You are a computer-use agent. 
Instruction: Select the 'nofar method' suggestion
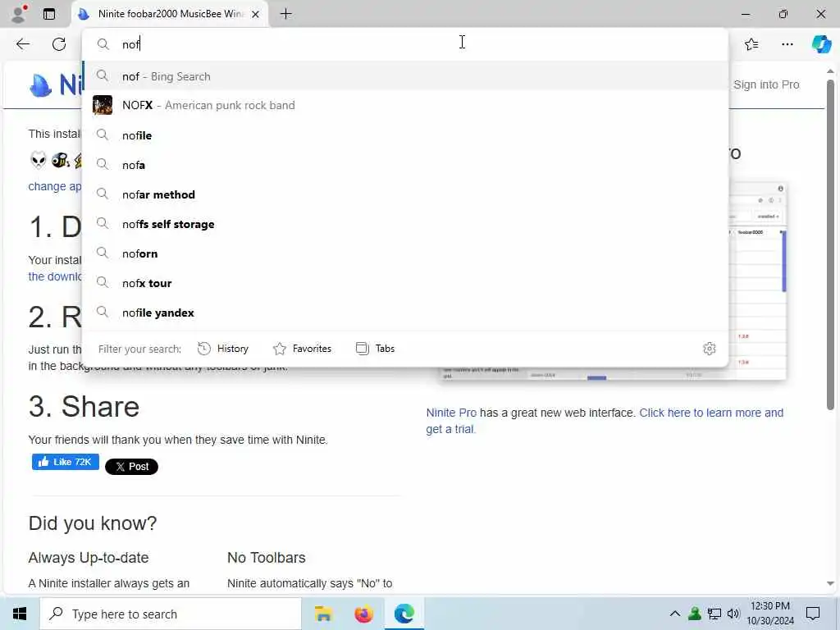click(x=404, y=194)
